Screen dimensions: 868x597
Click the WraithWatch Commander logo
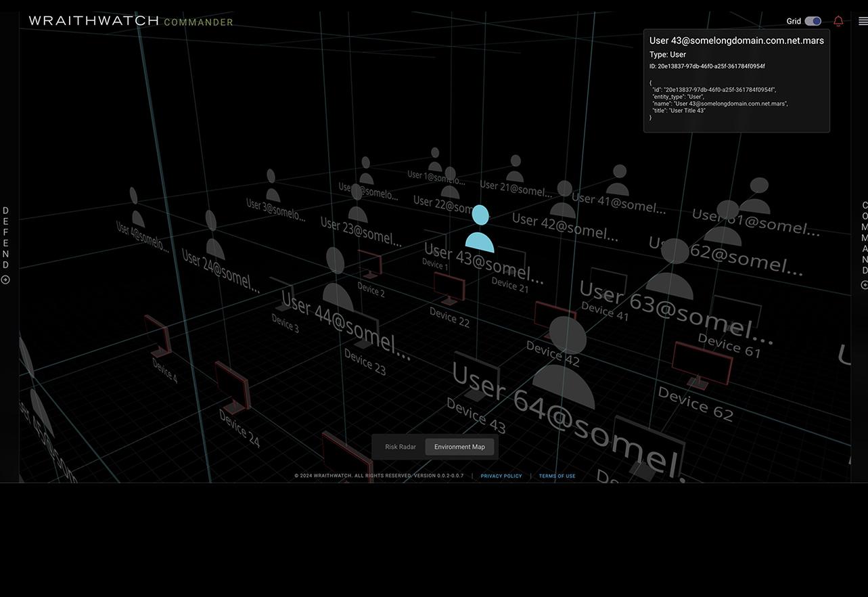point(131,21)
